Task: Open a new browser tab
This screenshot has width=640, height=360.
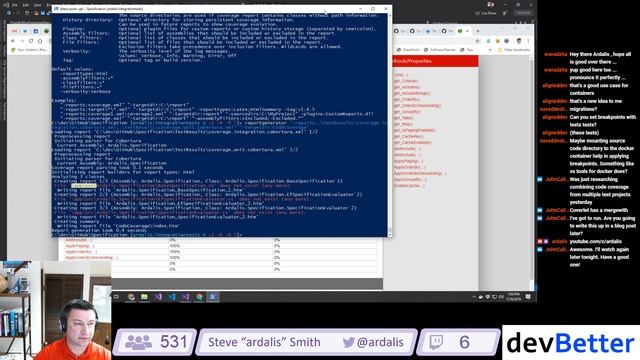Action: pos(478,31)
